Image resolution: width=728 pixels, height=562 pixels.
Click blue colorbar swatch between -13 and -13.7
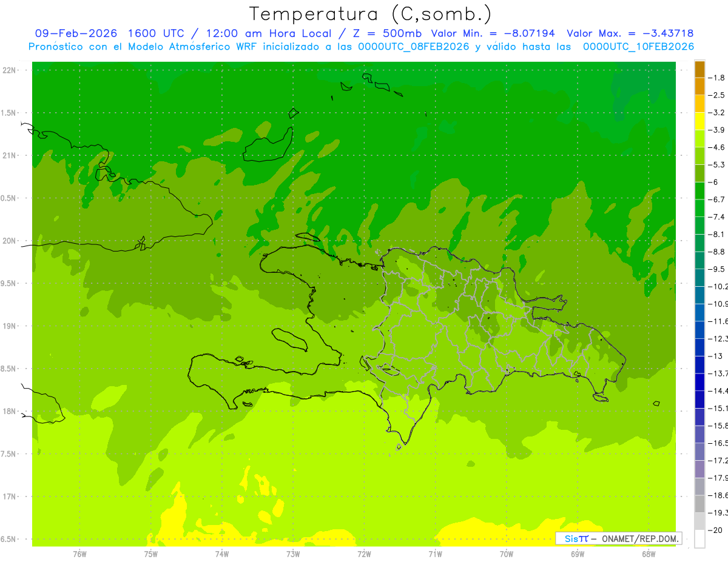700,364
